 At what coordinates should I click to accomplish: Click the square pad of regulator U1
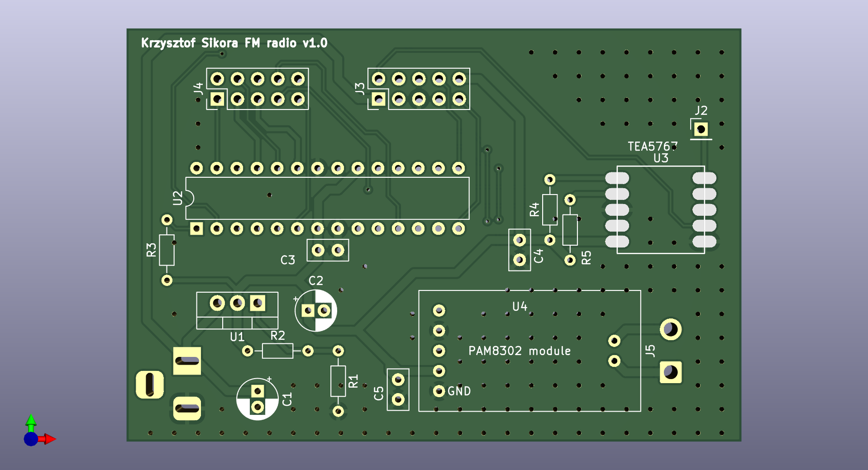[258, 303]
